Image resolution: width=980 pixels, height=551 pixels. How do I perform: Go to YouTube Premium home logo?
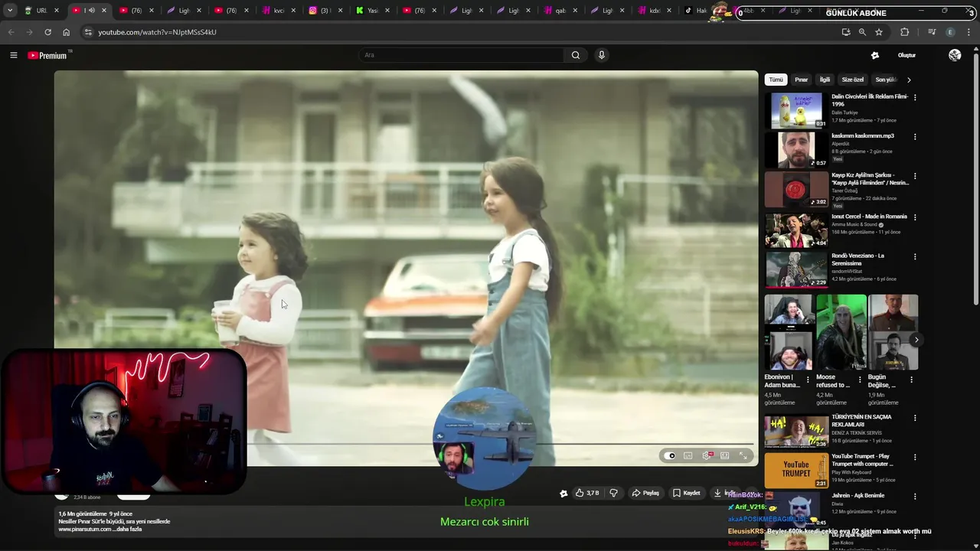click(47, 55)
